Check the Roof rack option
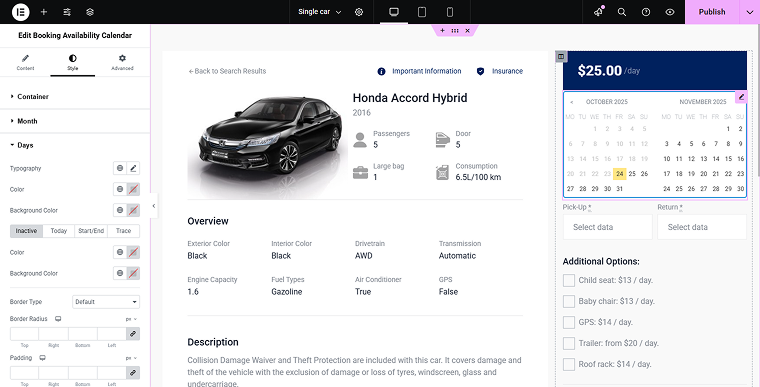The image size is (760, 387). click(569, 364)
